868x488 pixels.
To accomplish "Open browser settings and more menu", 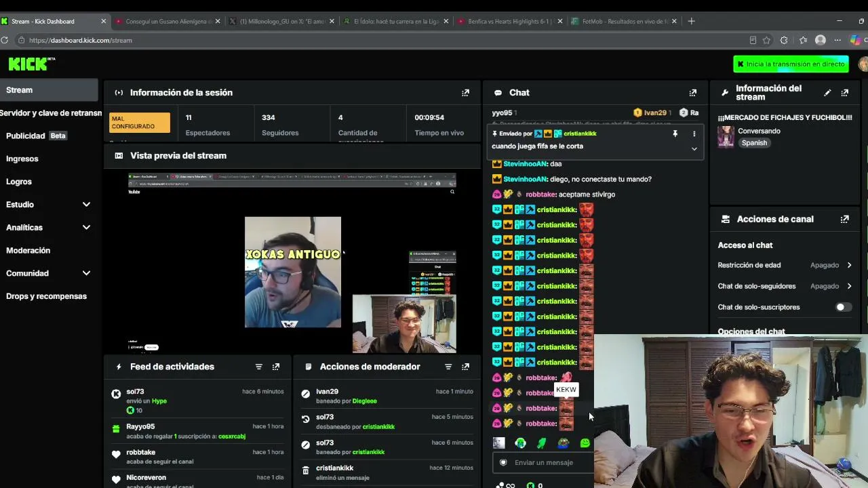I will click(838, 40).
